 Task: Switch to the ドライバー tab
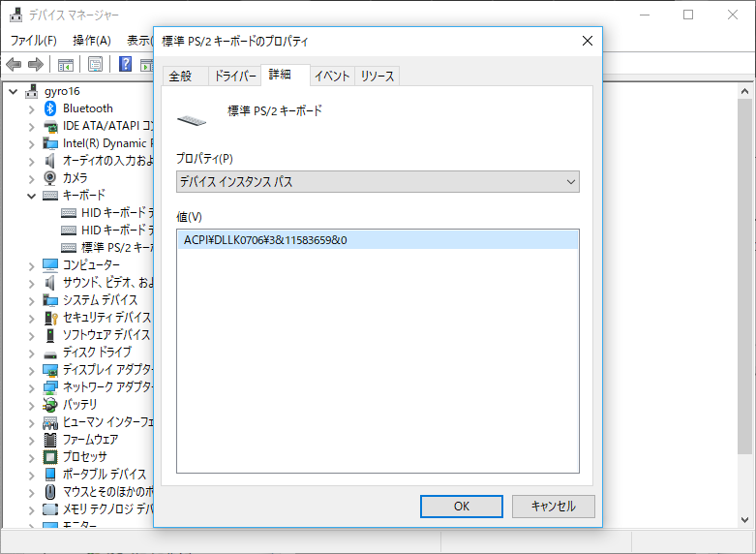(235, 77)
